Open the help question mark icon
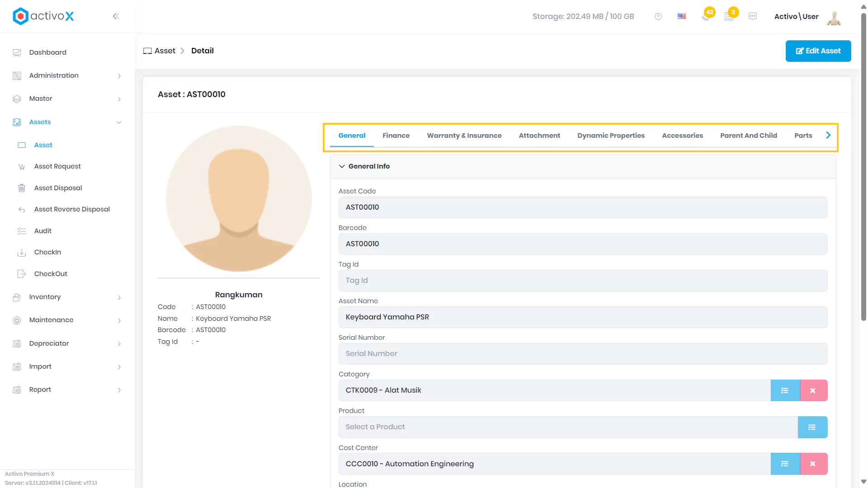 click(x=658, y=16)
